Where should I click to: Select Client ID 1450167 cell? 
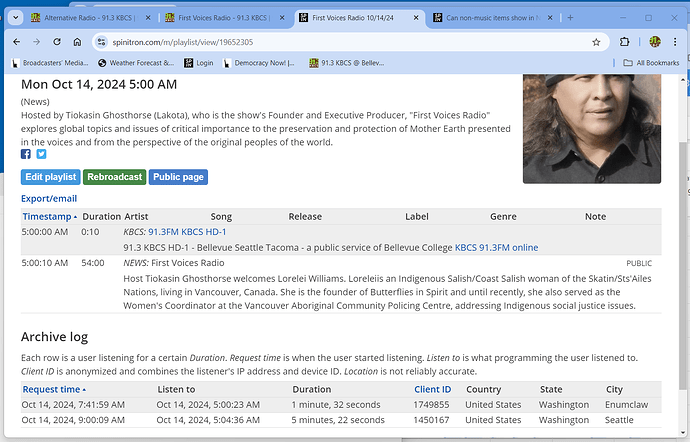431,420
